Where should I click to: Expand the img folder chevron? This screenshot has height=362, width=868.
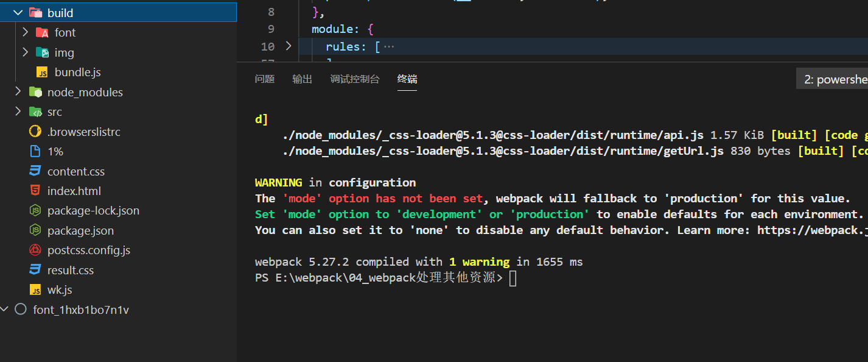(x=25, y=52)
